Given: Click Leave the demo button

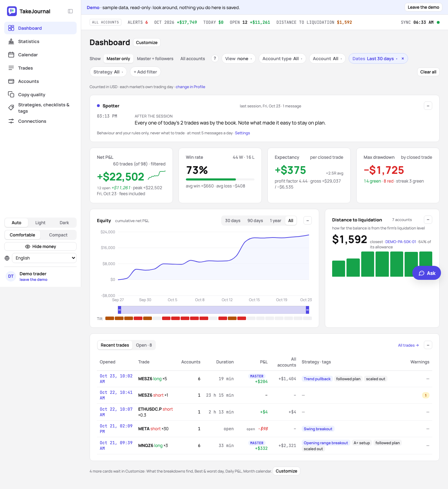Looking at the screenshot, I should click(x=423, y=7).
